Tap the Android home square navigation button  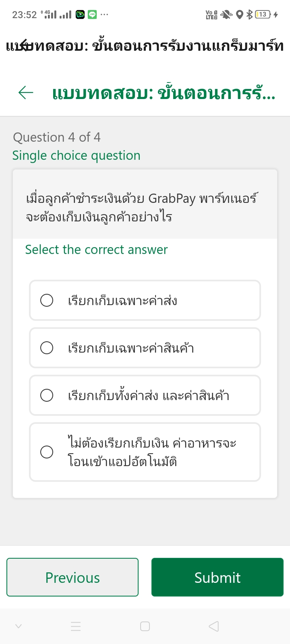click(x=145, y=626)
